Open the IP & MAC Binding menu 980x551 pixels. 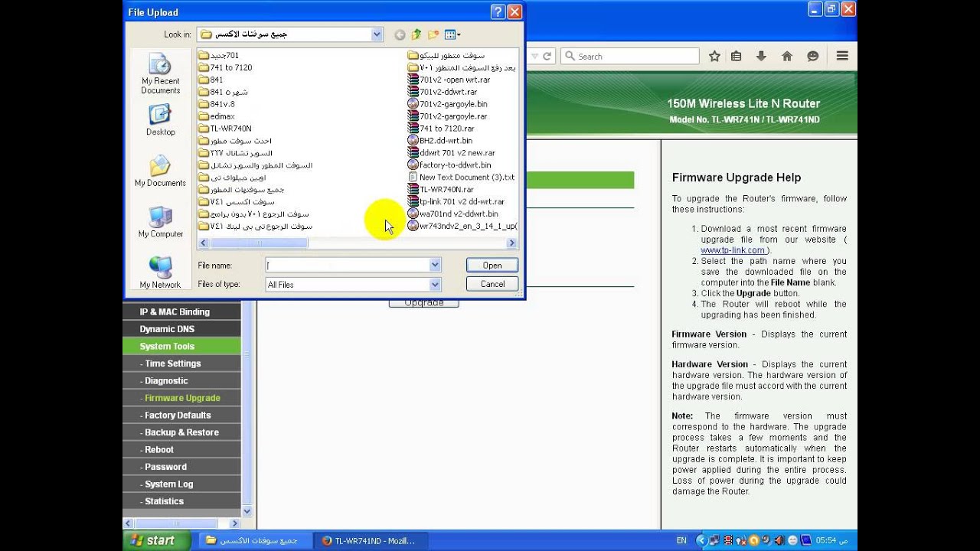(x=181, y=311)
